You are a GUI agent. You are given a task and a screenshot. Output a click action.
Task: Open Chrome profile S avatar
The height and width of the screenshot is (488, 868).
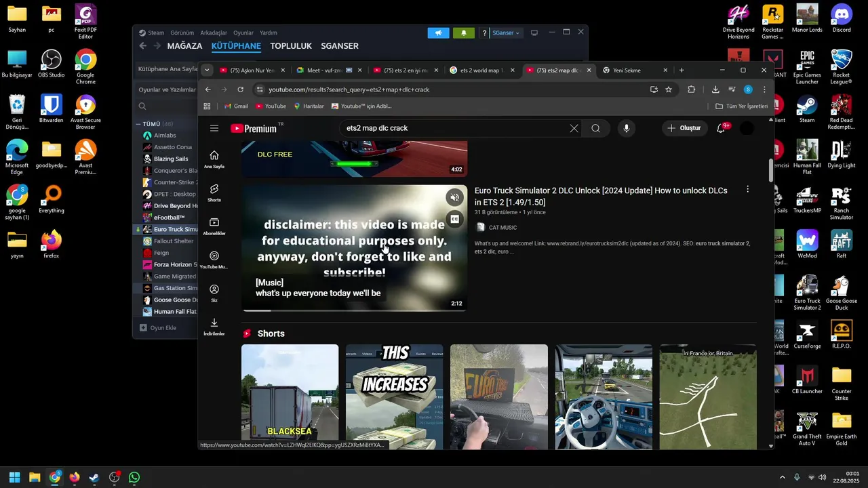748,89
